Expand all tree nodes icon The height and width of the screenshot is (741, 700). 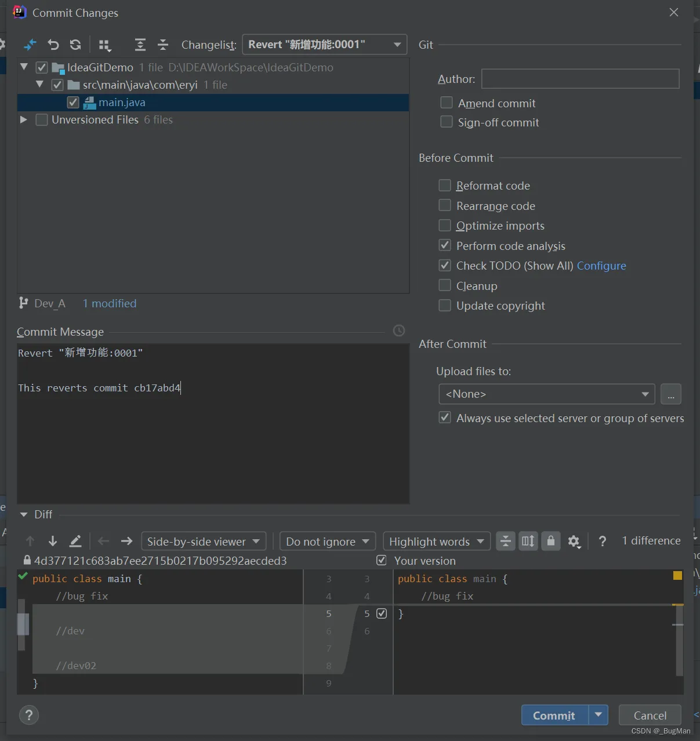point(140,45)
